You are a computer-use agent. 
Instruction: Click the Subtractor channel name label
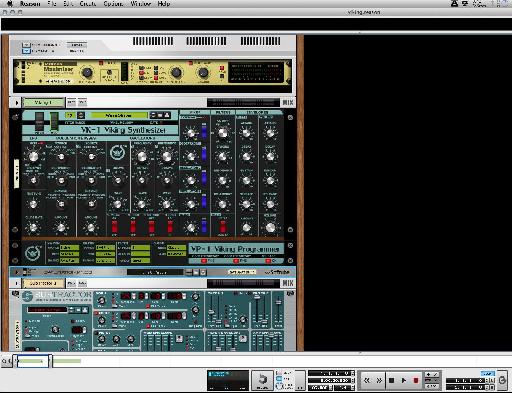click(43, 283)
